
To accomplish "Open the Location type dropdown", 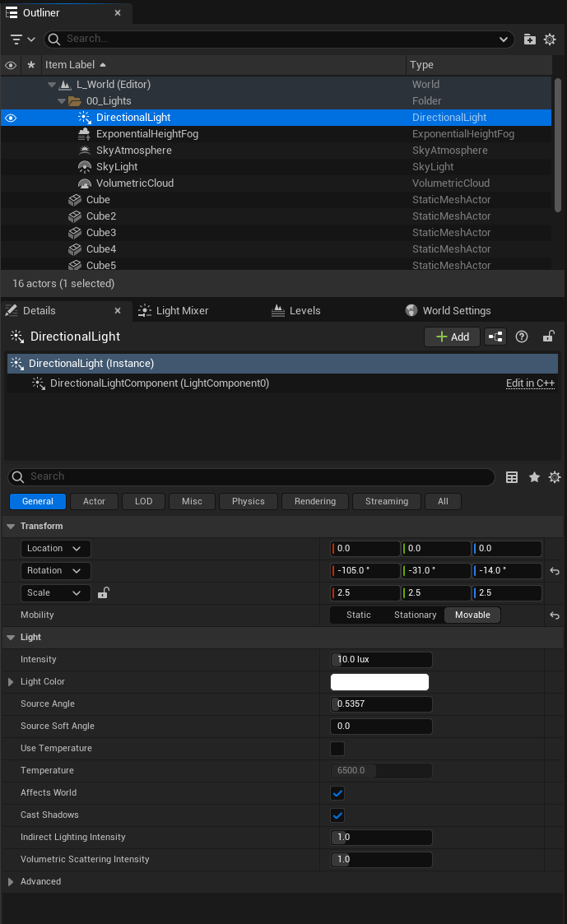I will click(55, 549).
